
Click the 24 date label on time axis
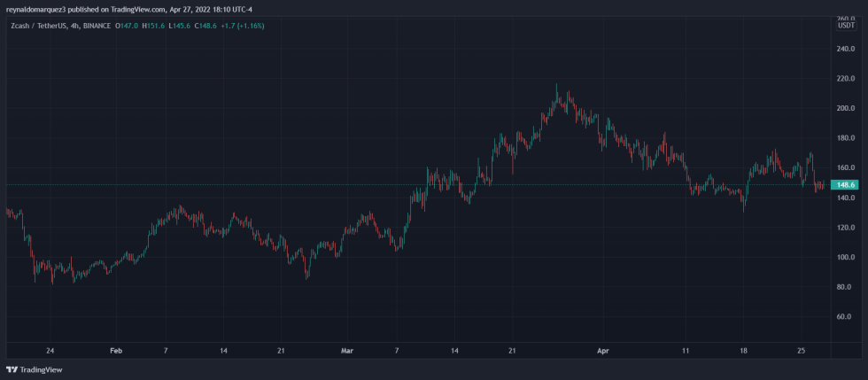tap(50, 350)
